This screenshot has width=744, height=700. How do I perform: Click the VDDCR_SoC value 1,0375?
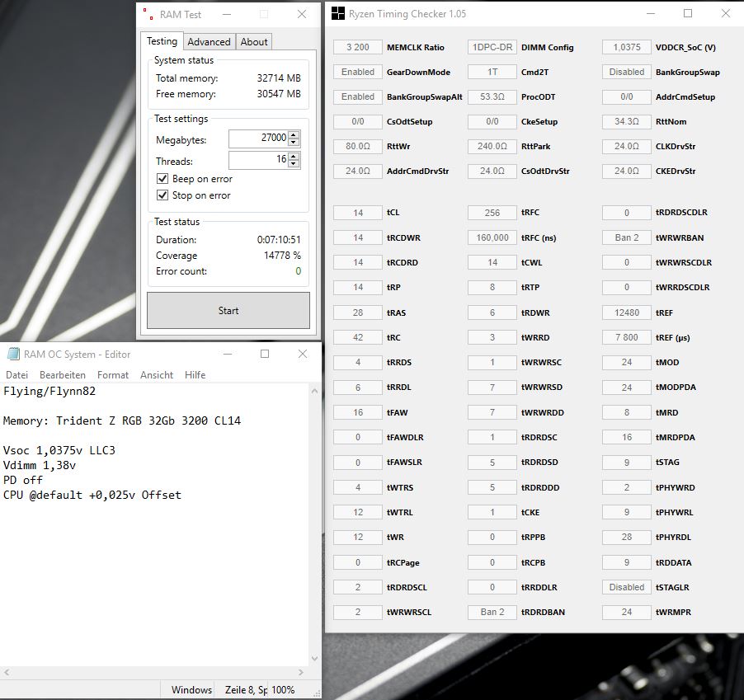(x=626, y=48)
